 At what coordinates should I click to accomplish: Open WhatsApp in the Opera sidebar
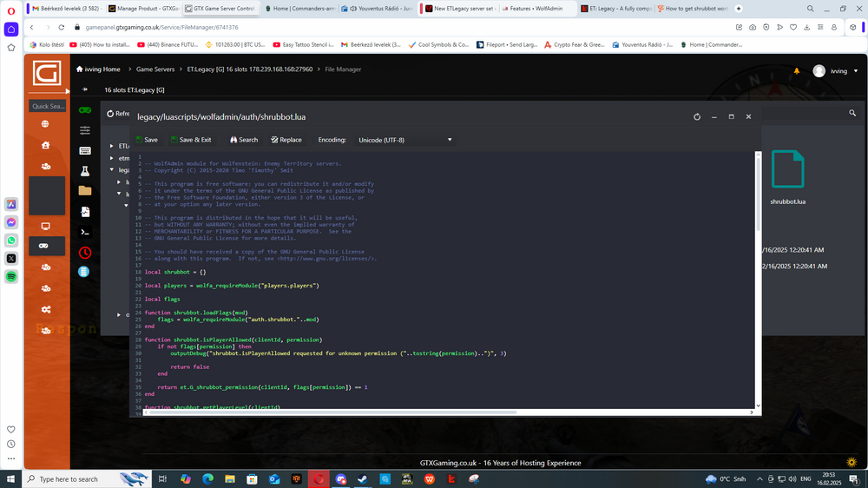(x=11, y=241)
